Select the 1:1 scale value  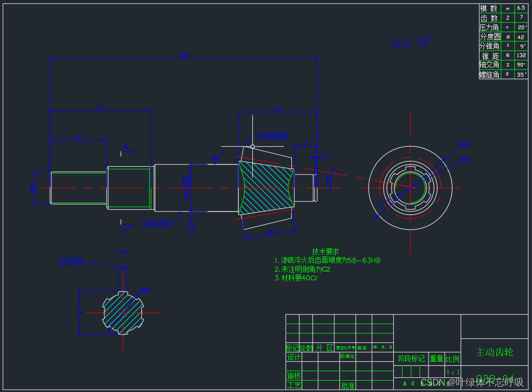[452, 372]
